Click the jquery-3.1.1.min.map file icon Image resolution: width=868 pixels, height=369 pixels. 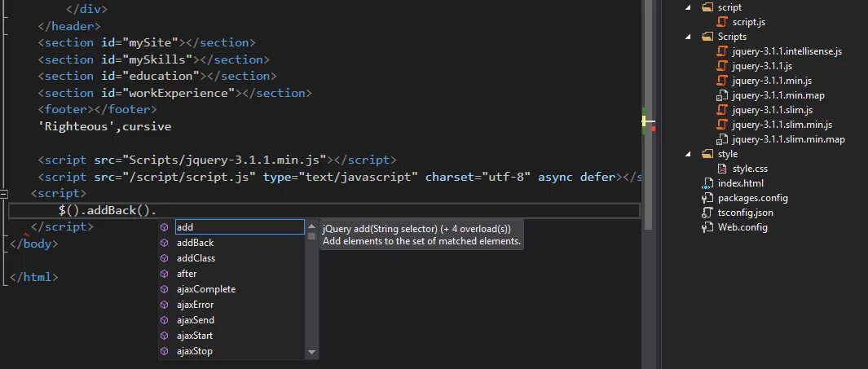(722, 95)
